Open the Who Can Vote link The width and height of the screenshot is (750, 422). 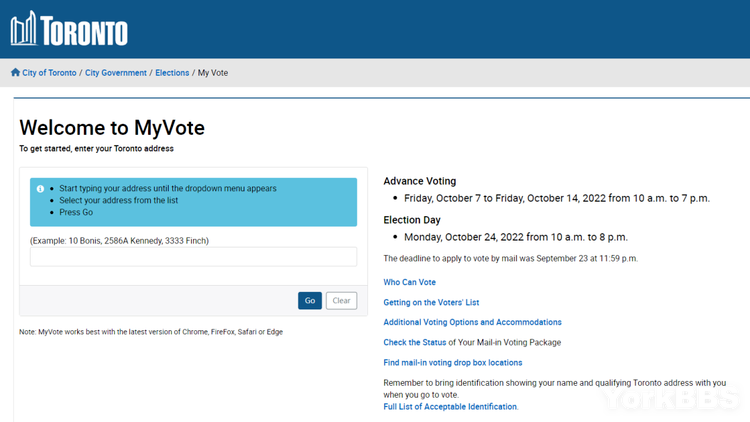(410, 283)
